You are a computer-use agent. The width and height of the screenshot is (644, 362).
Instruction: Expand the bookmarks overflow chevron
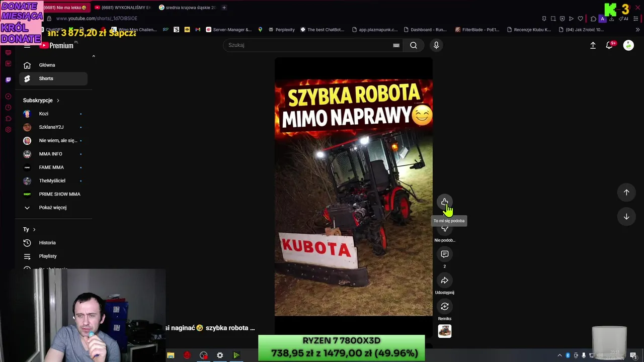point(637,30)
